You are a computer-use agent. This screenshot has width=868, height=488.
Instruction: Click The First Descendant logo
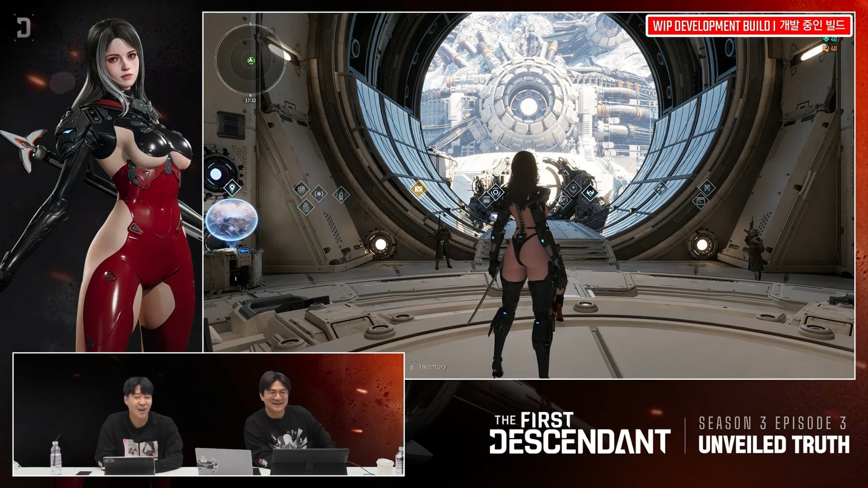(x=580, y=433)
